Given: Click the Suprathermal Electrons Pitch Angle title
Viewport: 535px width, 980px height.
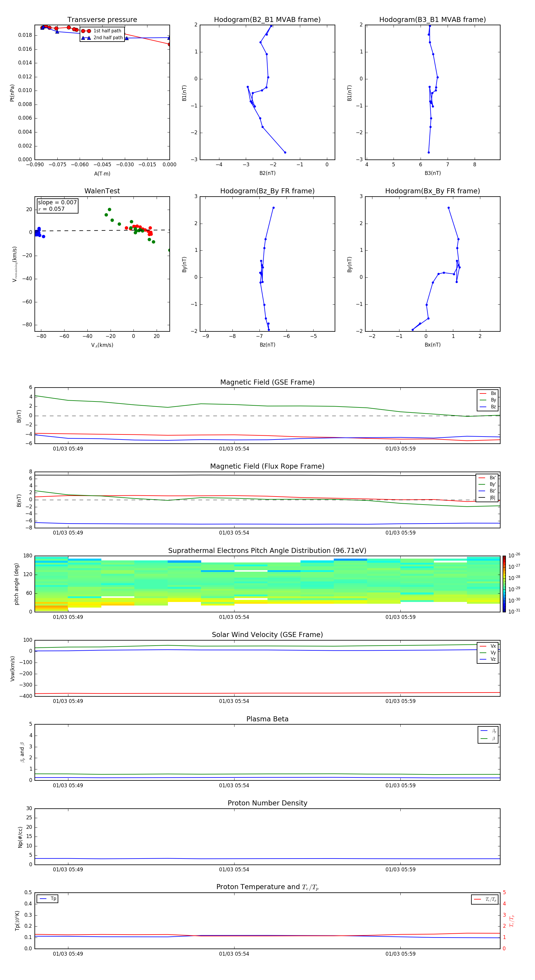Looking at the screenshot, I should click(267, 551).
